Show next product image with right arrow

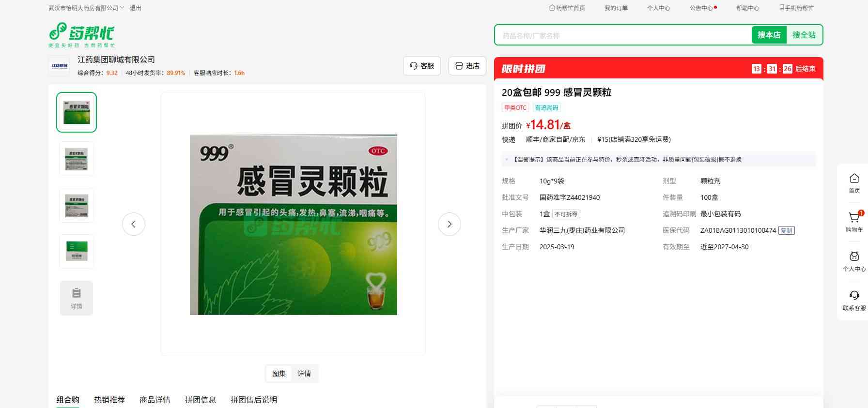(449, 224)
